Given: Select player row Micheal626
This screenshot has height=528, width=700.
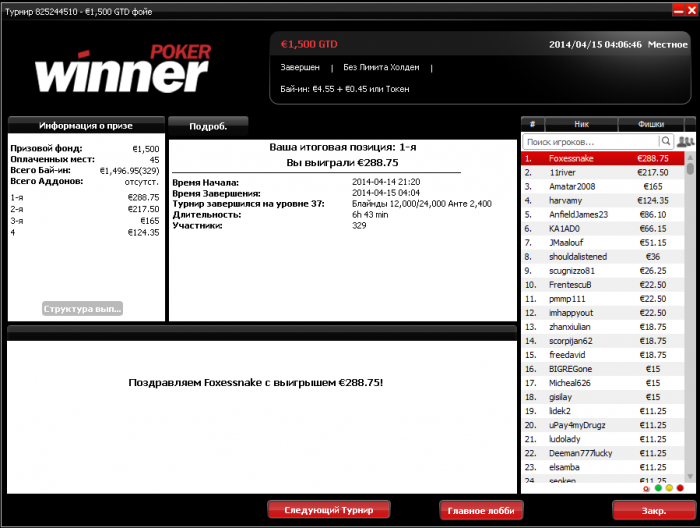Looking at the screenshot, I should [x=603, y=383].
